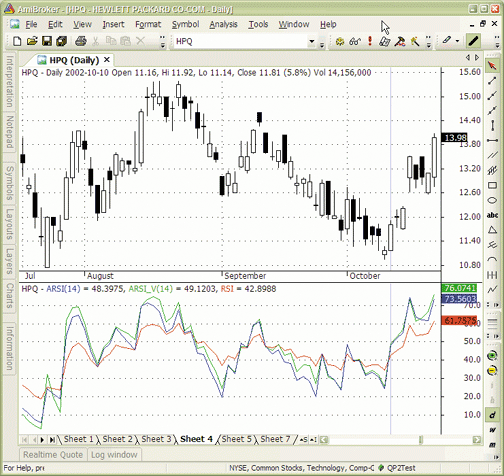The width and height of the screenshot is (504, 476).
Task: Select the rectangle drawing tool
Action: pos(492,185)
